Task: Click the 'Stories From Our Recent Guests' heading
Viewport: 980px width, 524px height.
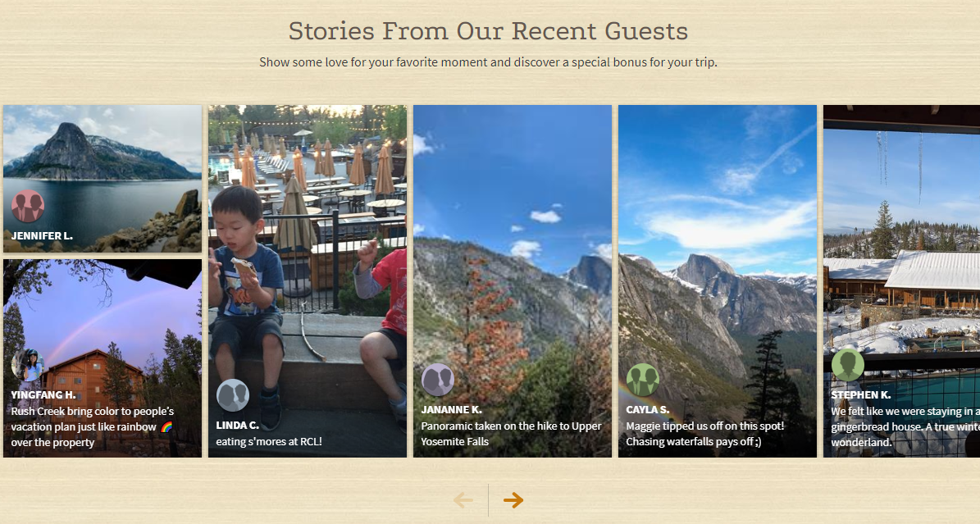Action: pyautogui.click(x=488, y=31)
